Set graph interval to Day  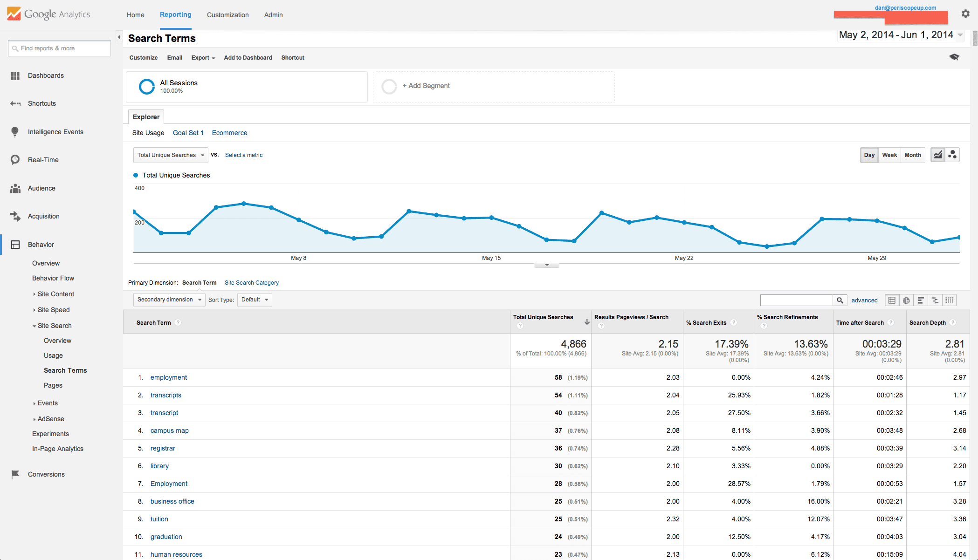(869, 155)
